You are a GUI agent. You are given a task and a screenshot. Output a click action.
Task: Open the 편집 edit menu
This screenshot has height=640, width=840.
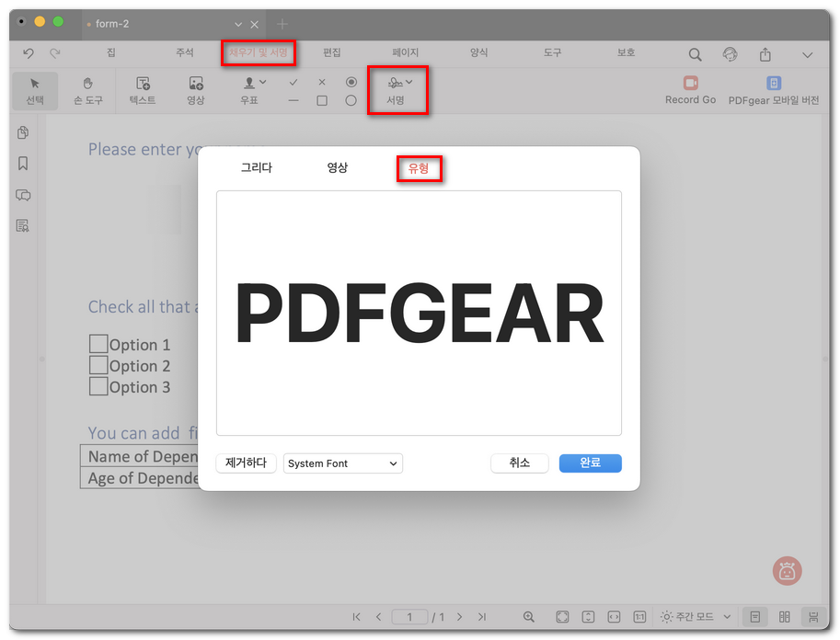(x=332, y=52)
